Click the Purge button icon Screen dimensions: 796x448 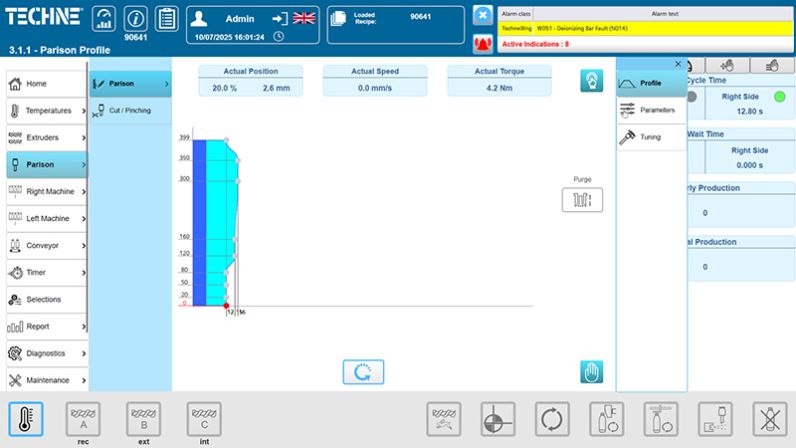click(582, 200)
